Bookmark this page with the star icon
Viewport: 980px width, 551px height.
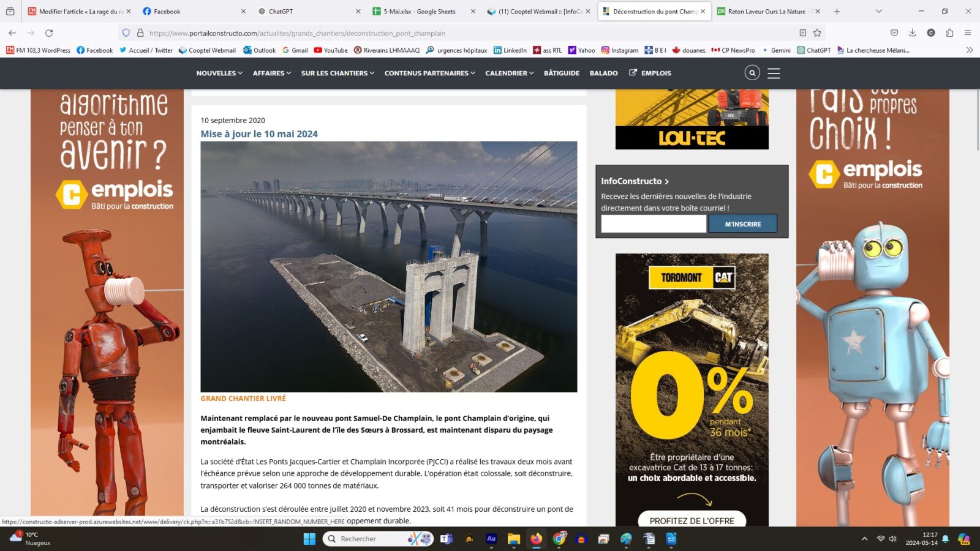pyautogui.click(x=817, y=32)
